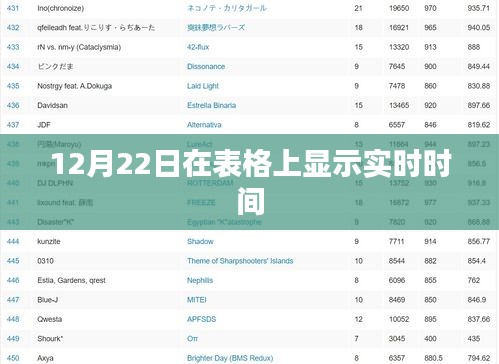Open the 42-flux song link
Image resolution: width=499 pixels, height=364 pixels.
(x=198, y=47)
